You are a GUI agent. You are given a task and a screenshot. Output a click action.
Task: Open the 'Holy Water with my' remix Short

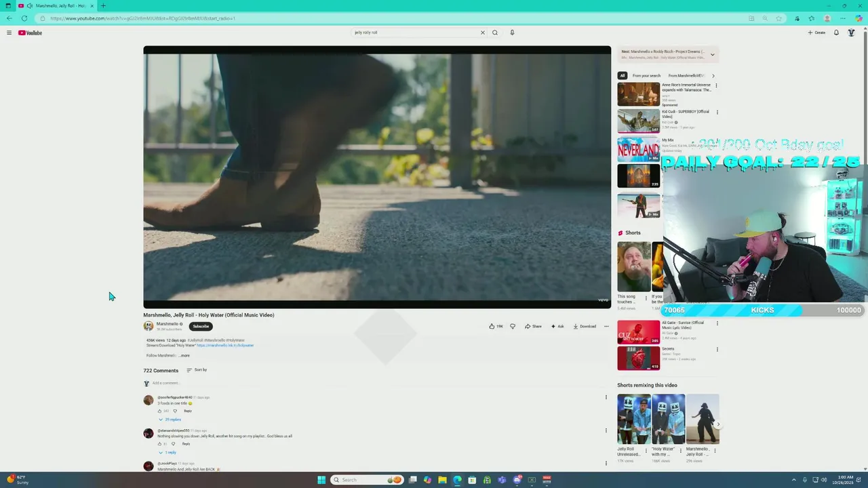[668, 419]
